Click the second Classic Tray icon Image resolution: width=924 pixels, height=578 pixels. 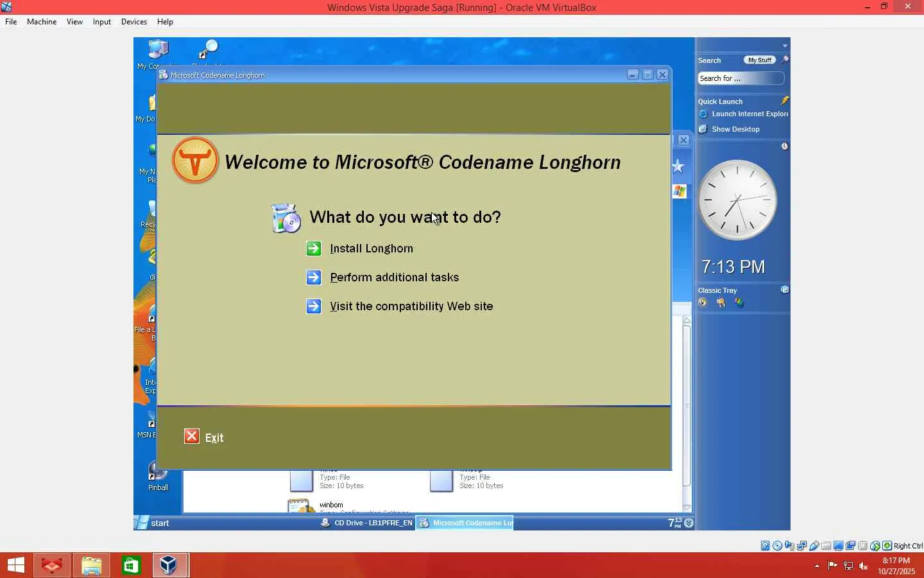pos(721,302)
